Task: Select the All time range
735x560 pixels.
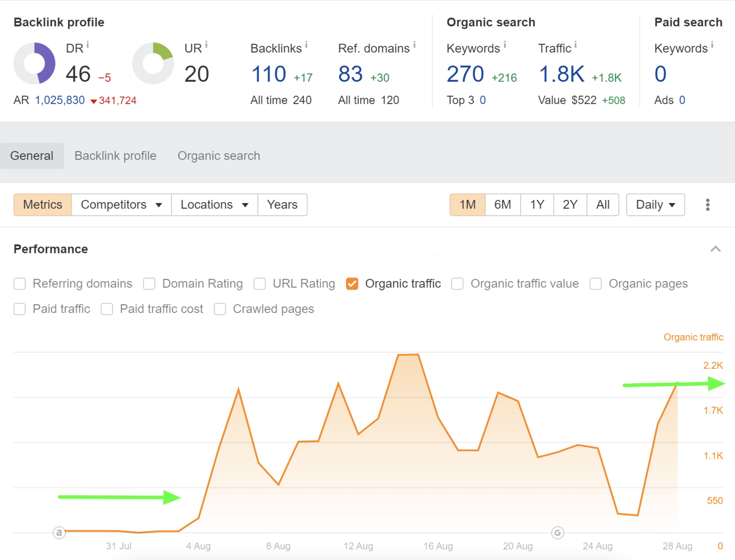Action: pos(603,205)
